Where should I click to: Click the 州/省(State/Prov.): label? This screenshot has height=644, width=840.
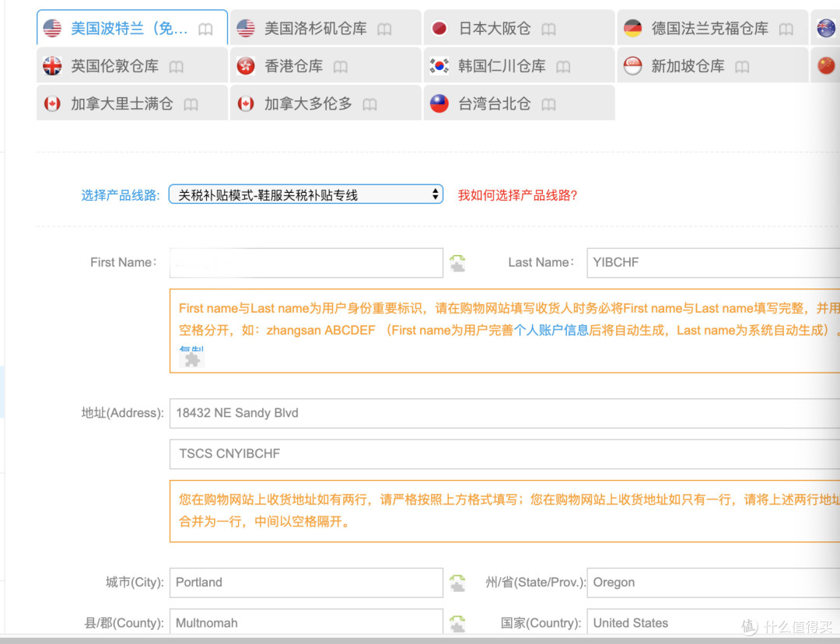click(x=536, y=583)
